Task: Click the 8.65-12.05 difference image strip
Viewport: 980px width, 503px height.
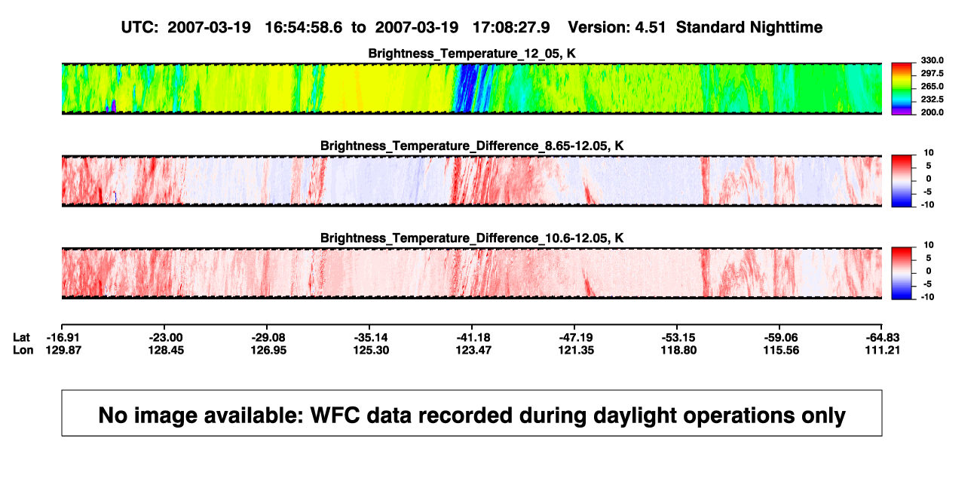Action: click(x=472, y=181)
